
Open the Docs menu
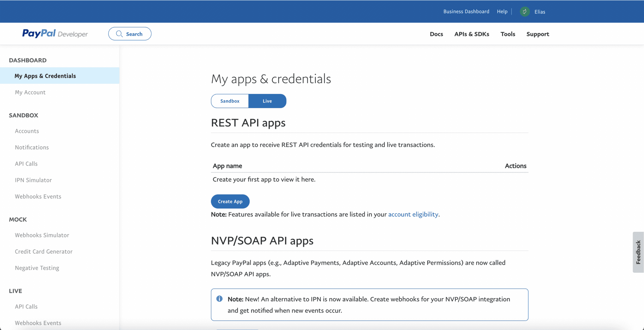(436, 34)
